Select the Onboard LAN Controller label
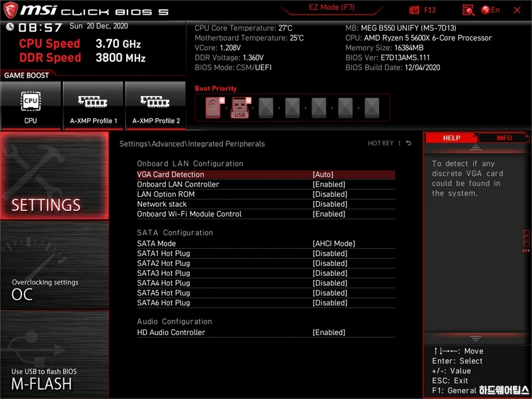The height and width of the screenshot is (399, 532). 178,184
